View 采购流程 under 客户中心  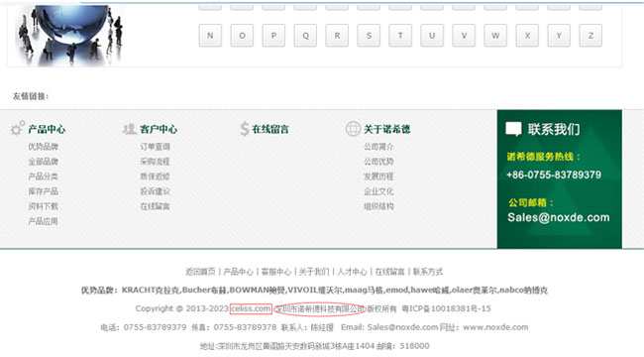point(155,162)
